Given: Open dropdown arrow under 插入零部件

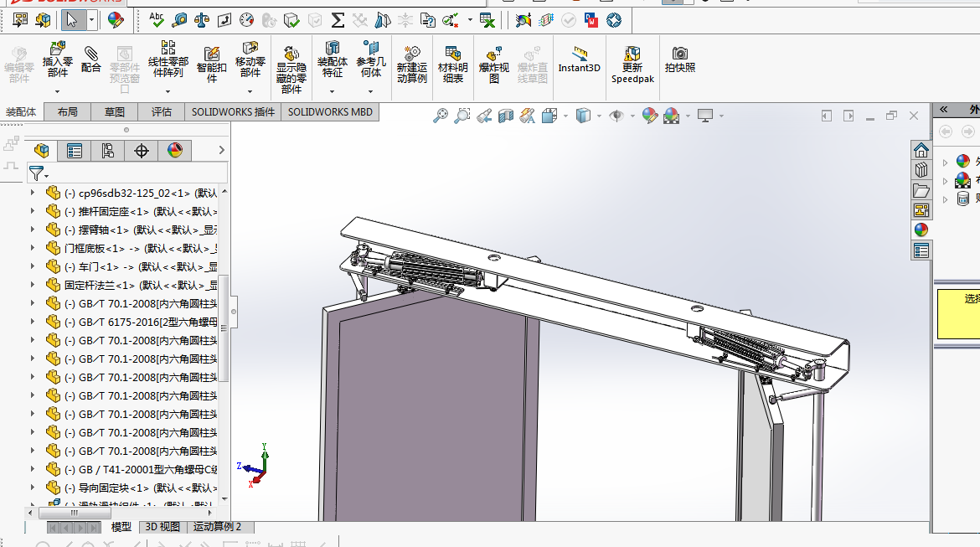Looking at the screenshot, I should (x=58, y=91).
